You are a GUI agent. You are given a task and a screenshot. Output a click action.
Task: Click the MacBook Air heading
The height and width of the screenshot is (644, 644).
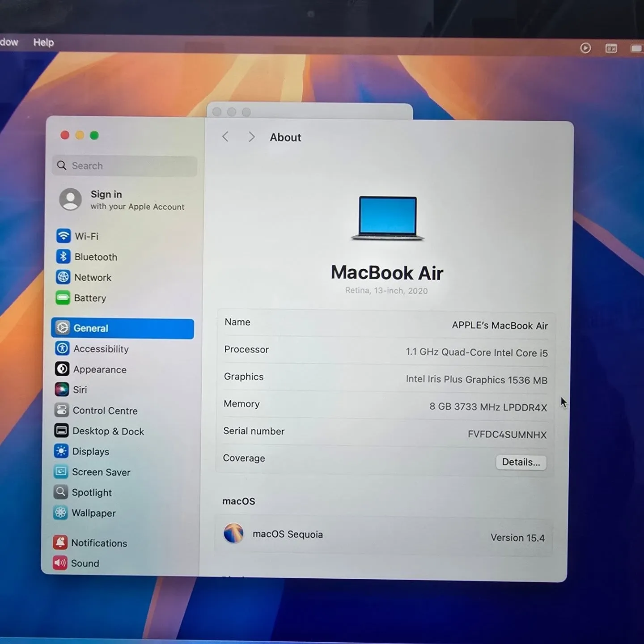(x=387, y=272)
